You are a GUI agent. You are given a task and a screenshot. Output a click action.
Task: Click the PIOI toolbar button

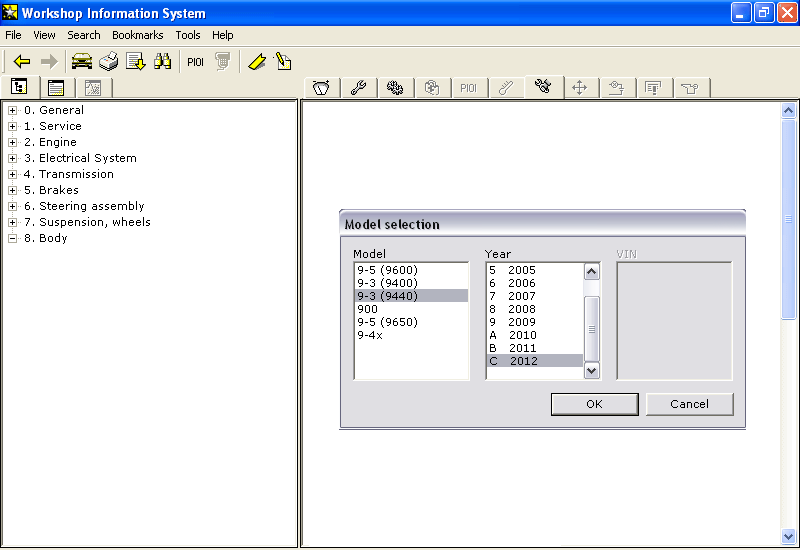point(195,62)
